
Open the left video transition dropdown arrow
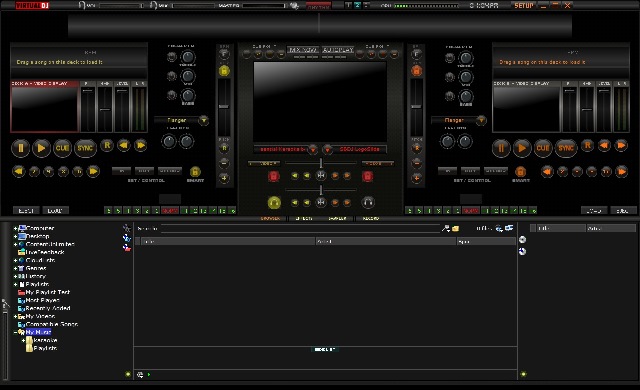click(313, 149)
